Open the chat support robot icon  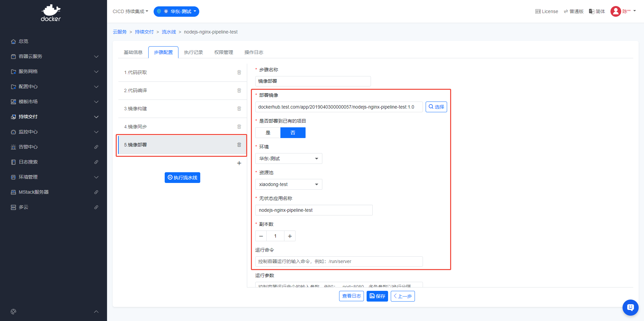630,307
